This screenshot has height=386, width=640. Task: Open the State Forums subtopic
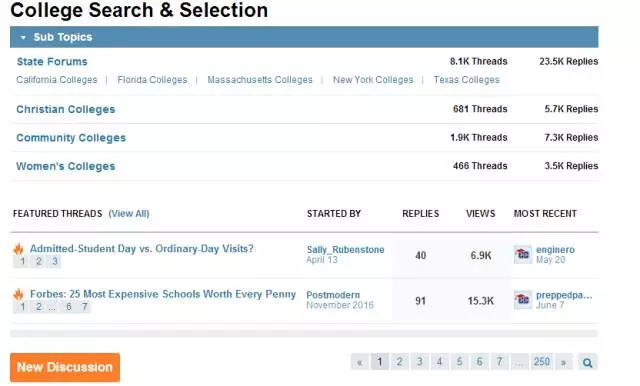(x=52, y=62)
